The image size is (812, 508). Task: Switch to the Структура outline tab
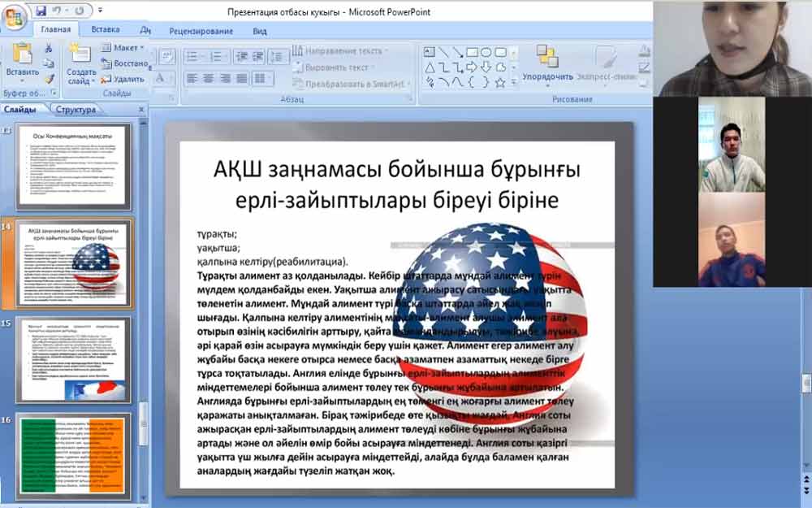[76, 110]
